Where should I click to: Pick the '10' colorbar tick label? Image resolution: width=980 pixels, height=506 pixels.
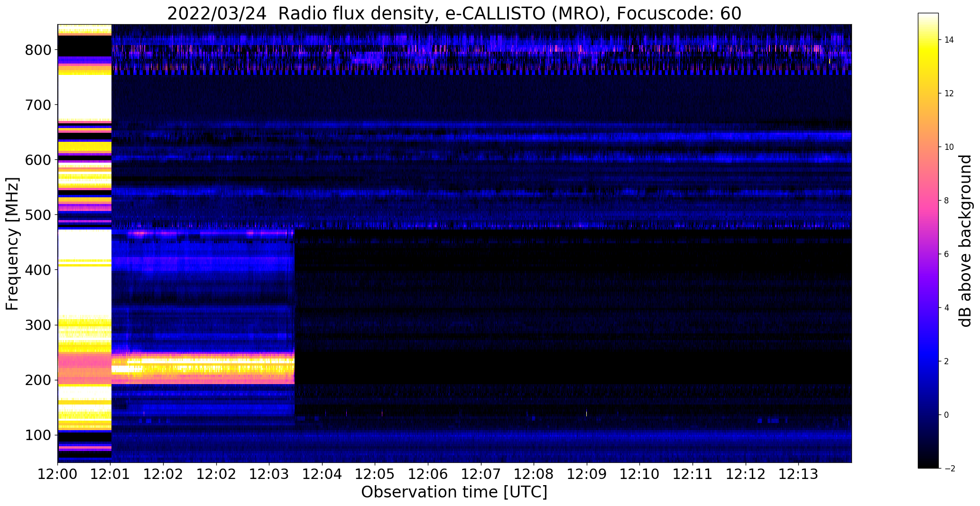[949, 147]
